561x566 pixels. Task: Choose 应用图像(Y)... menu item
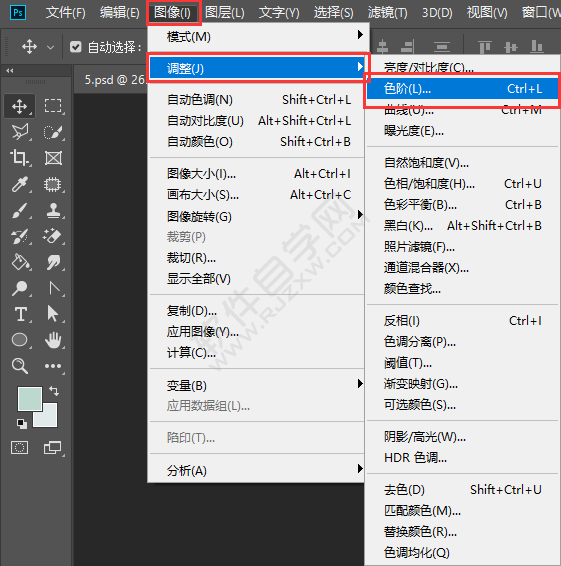point(258,331)
